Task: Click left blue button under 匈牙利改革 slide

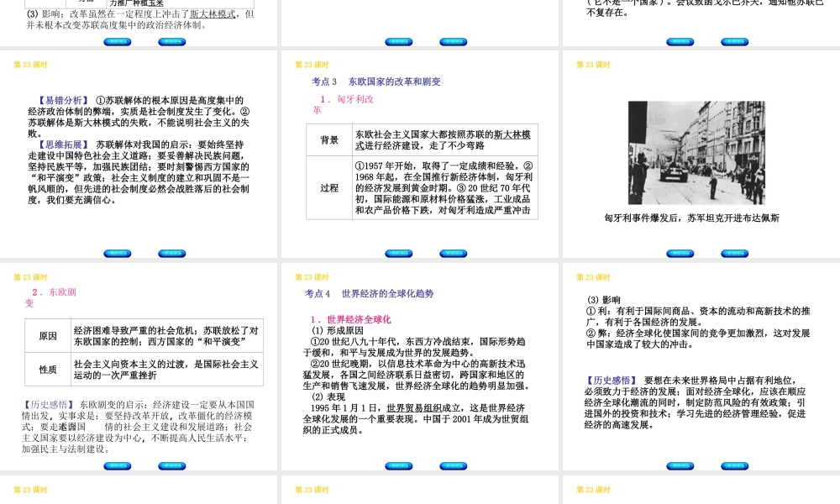Action: point(399,254)
